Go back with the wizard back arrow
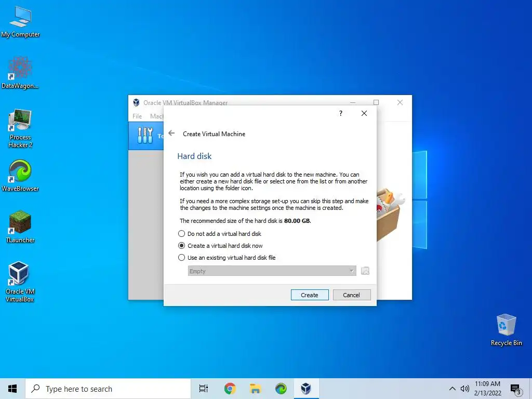Screen dimensions: 532x399 [171, 134]
